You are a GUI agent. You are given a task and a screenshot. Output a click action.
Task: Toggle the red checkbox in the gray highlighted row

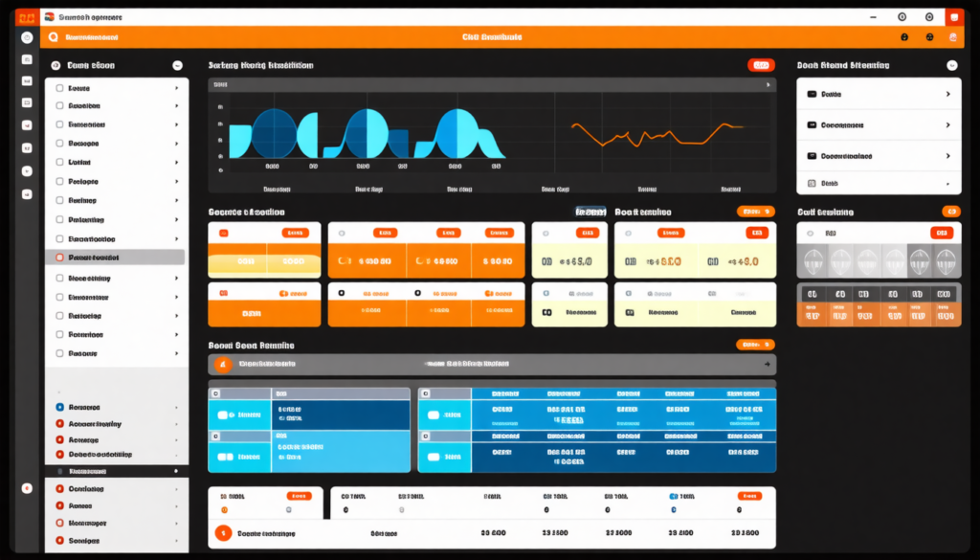60,257
